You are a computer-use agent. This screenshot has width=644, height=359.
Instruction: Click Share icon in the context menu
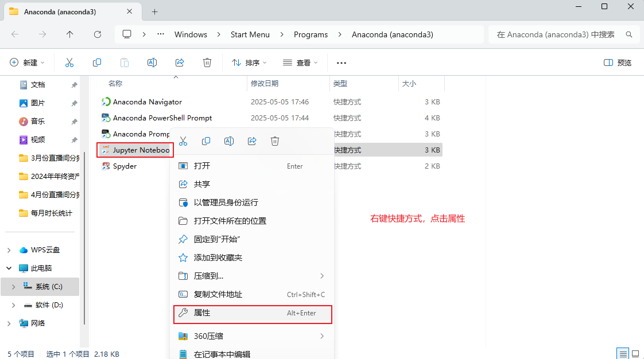(252, 141)
